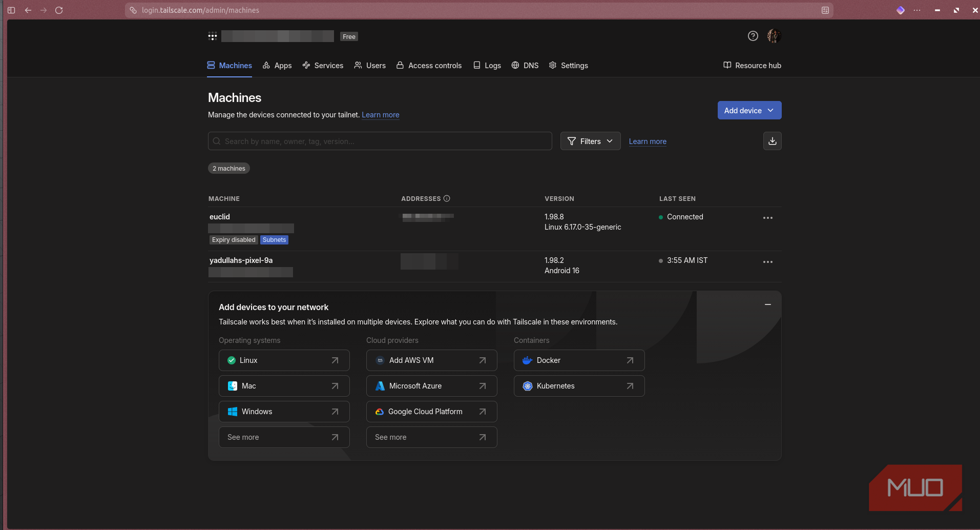Click the Expiry disabled badge
This screenshot has width=980, height=530.
[x=234, y=240]
